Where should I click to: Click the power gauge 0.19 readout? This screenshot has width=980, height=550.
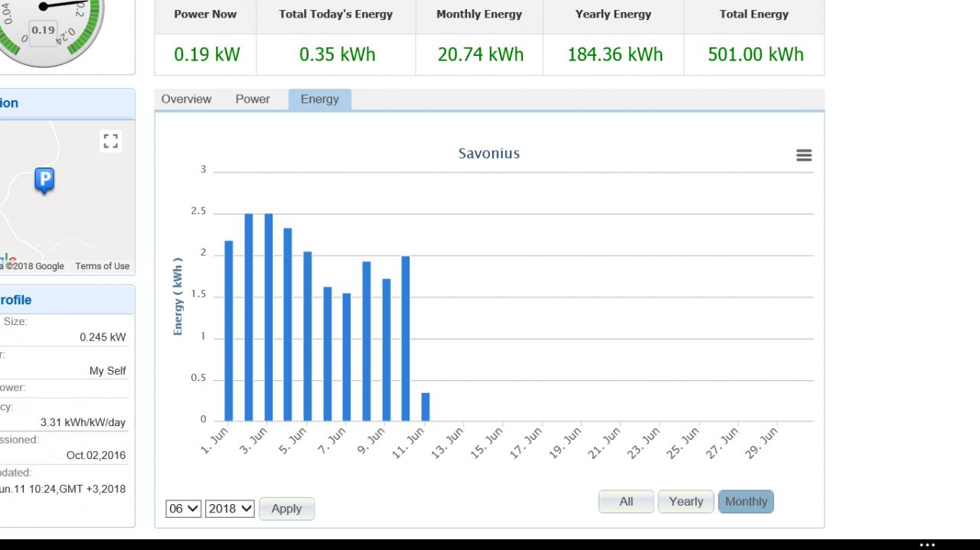[44, 30]
